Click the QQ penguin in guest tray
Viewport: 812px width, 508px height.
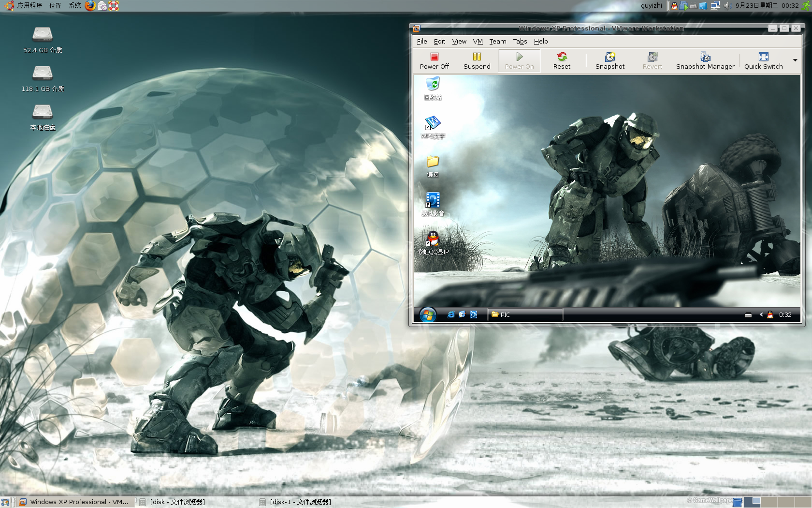pos(770,314)
